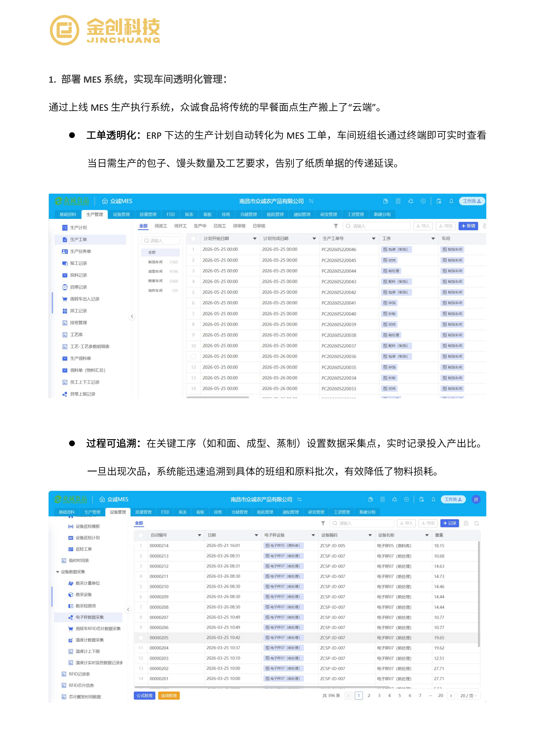Click the 选项校准 button
Screen dimensions: 535x756
169,695
